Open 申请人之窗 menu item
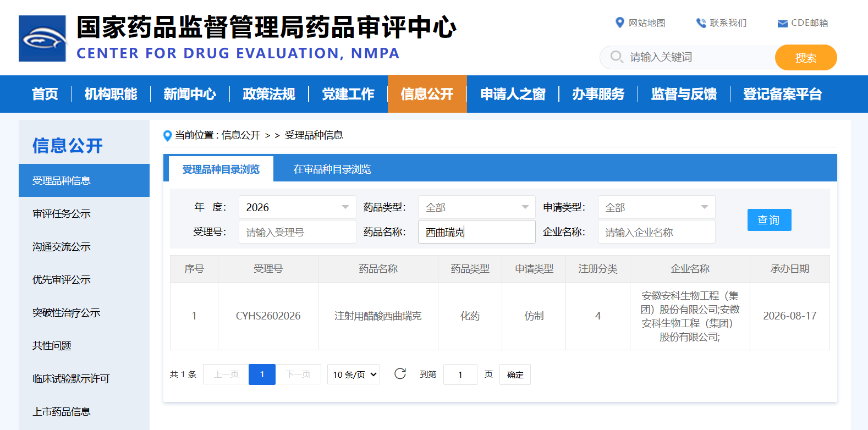 point(513,94)
